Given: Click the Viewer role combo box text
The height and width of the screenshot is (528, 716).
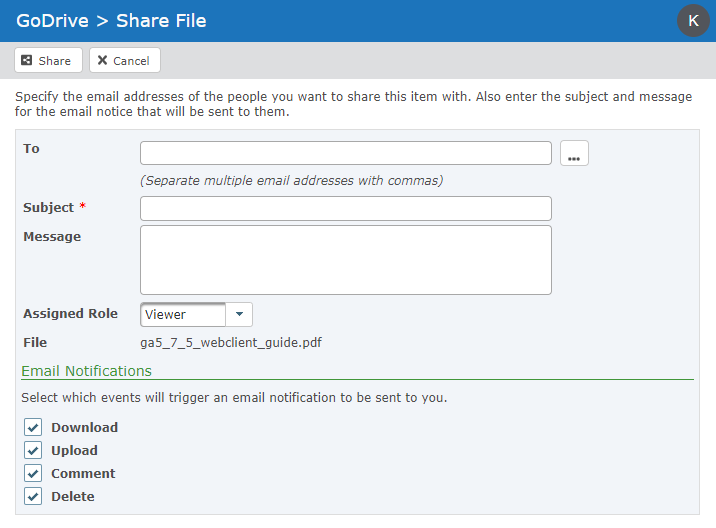Looking at the screenshot, I should 183,314.
